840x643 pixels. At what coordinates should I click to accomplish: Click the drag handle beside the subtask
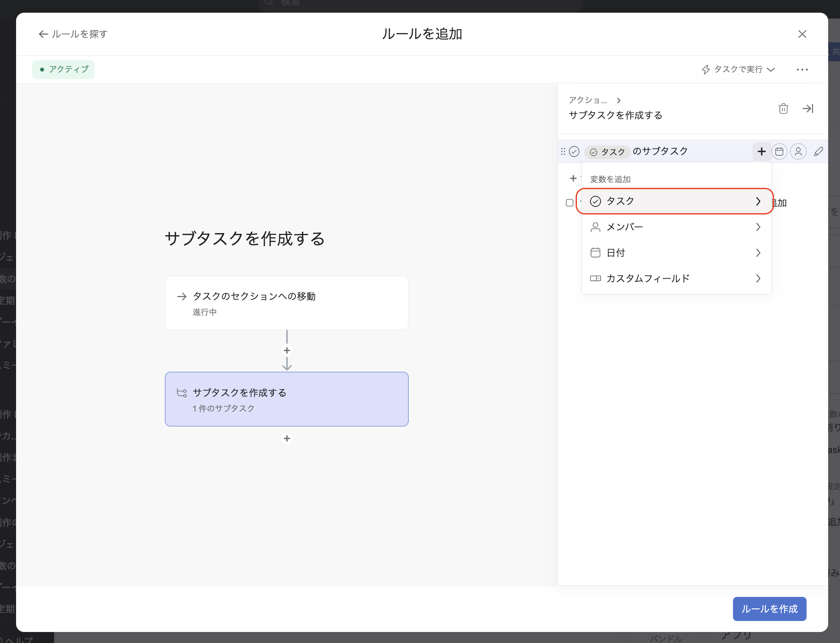563,151
